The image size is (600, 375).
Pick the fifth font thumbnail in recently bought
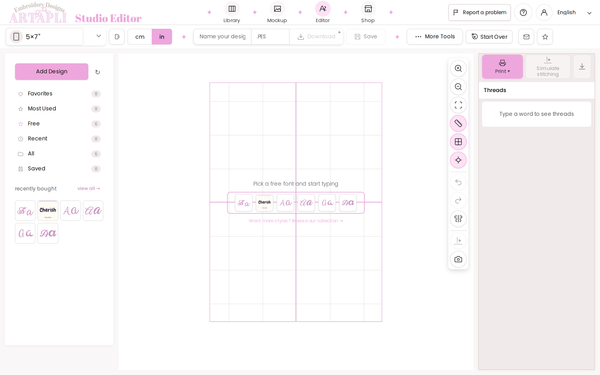tap(25, 233)
